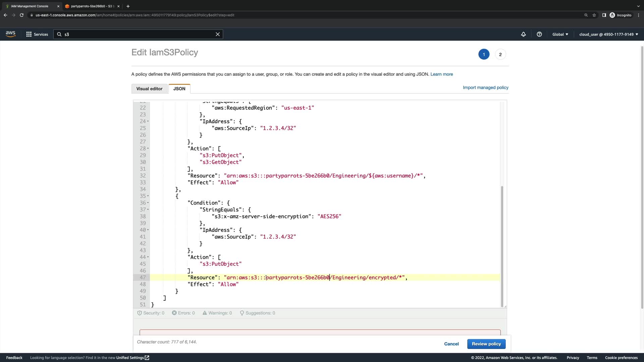
Task: Click the Errors: 0 indicator
Action: (183, 313)
